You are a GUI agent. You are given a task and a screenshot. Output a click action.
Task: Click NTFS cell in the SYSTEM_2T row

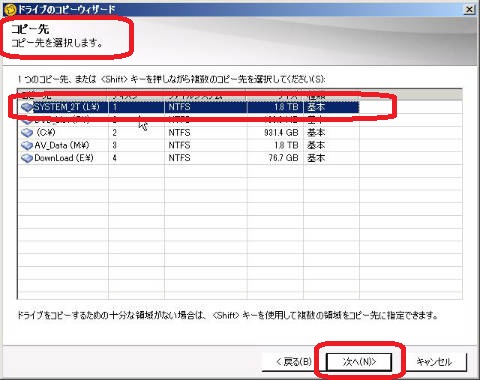[x=179, y=107]
